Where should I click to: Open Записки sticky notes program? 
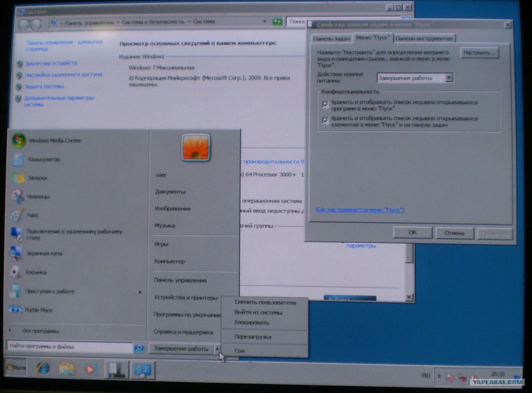click(x=37, y=178)
